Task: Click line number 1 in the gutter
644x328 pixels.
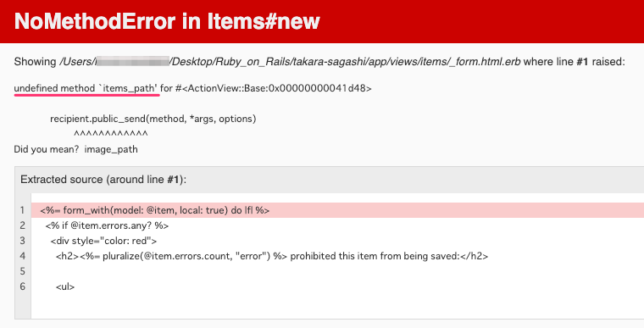Action: click(x=22, y=210)
